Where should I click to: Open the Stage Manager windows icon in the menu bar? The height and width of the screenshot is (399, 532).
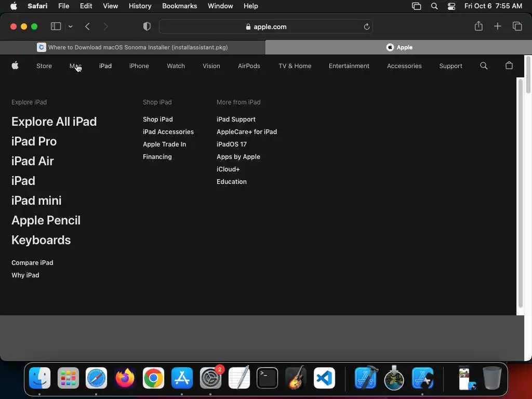pos(416,6)
